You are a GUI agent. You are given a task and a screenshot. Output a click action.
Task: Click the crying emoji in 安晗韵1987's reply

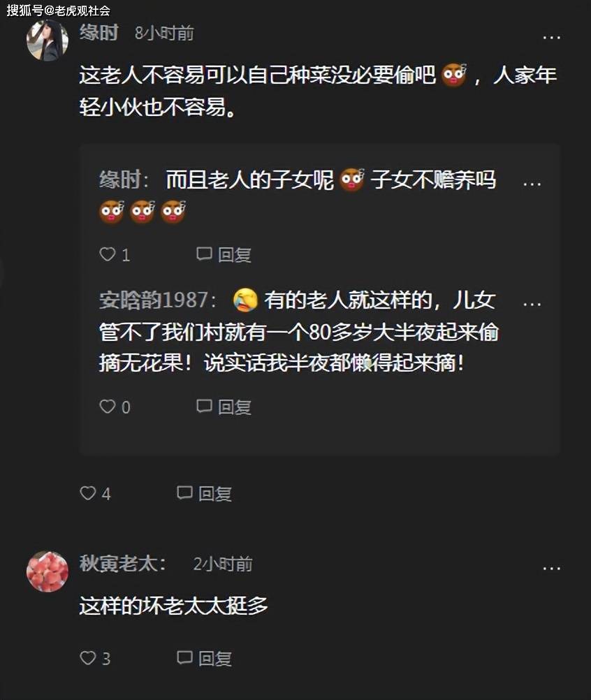[245, 300]
